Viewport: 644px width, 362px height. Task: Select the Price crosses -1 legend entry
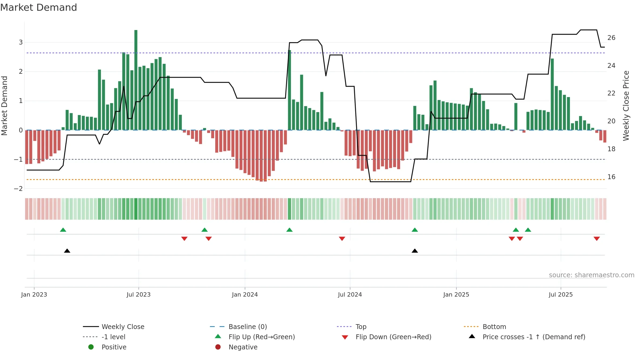tap(527, 337)
